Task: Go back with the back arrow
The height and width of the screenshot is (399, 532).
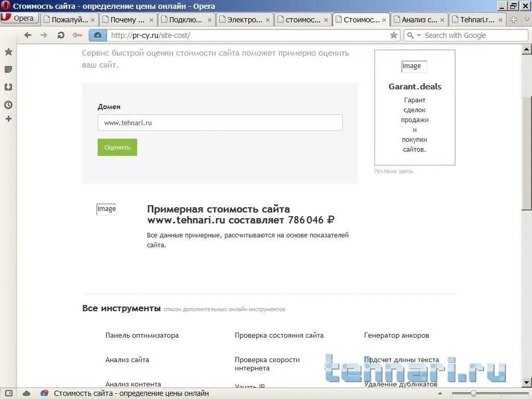Action: pos(28,35)
